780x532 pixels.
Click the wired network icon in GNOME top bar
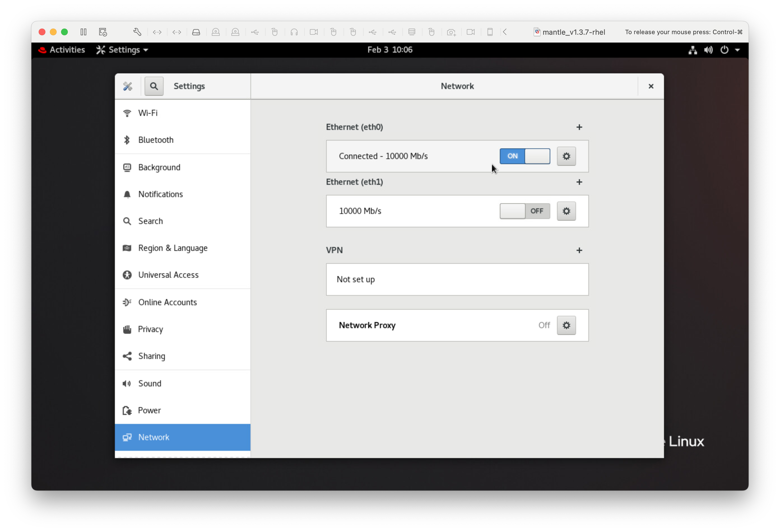click(692, 50)
